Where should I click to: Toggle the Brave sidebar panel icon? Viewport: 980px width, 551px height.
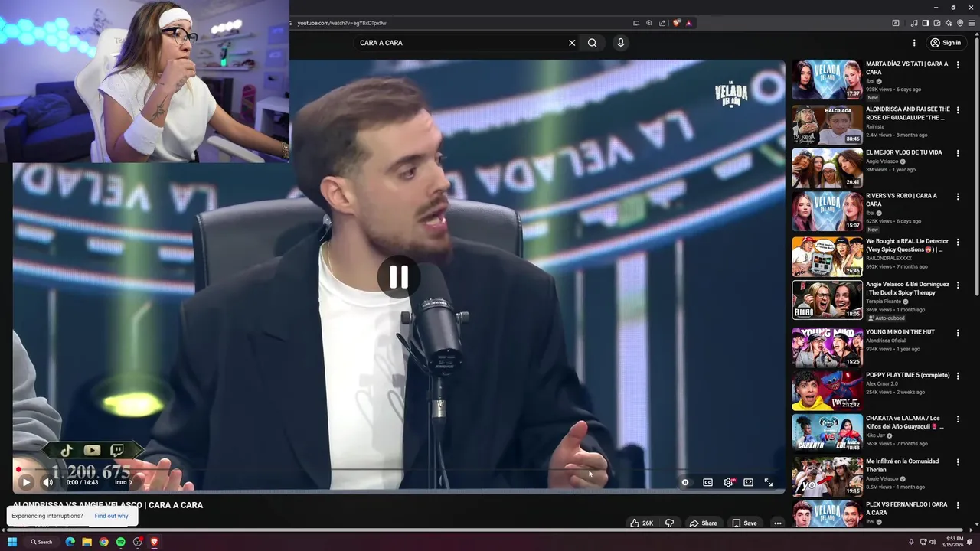[x=925, y=23]
